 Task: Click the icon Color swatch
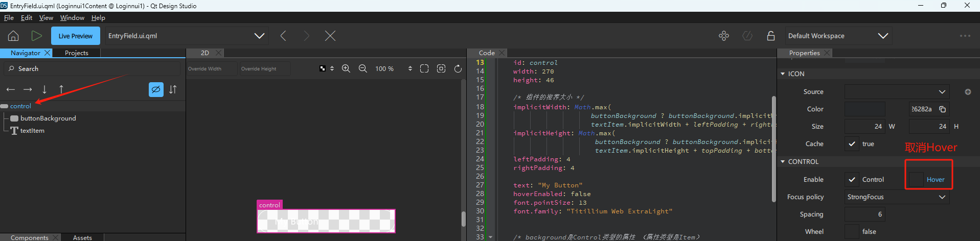tap(864, 109)
